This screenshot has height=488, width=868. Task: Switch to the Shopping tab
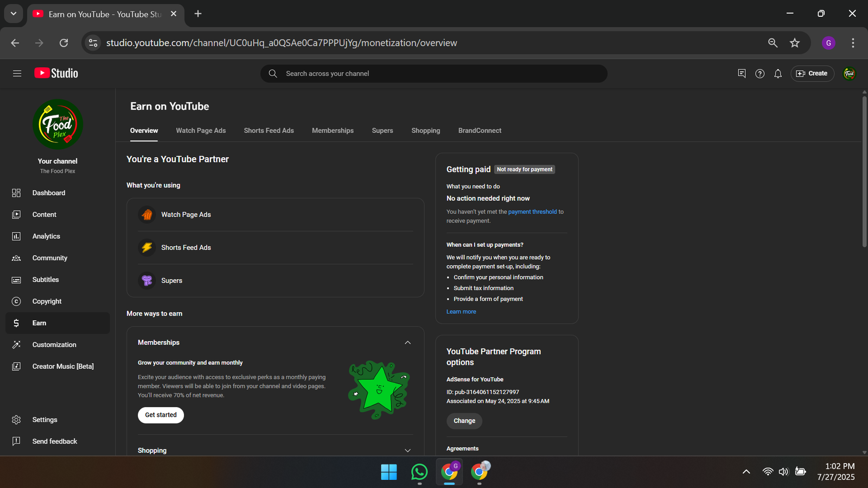[x=426, y=131]
